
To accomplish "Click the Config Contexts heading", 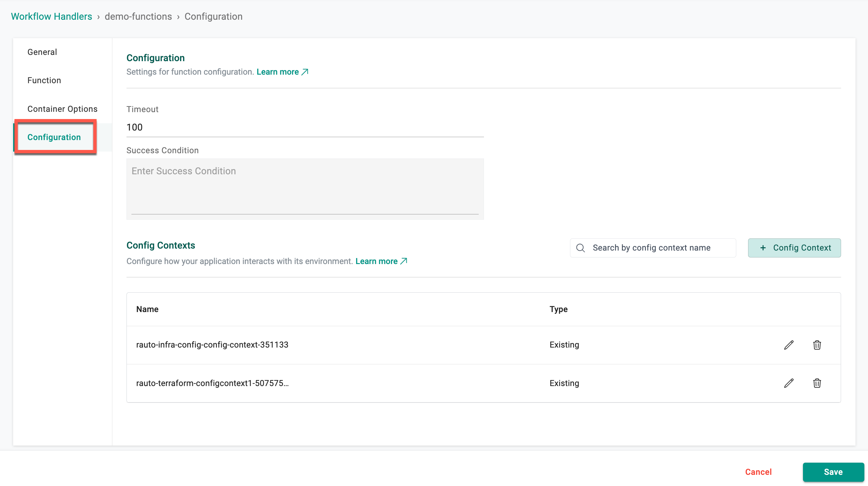I will tap(161, 245).
